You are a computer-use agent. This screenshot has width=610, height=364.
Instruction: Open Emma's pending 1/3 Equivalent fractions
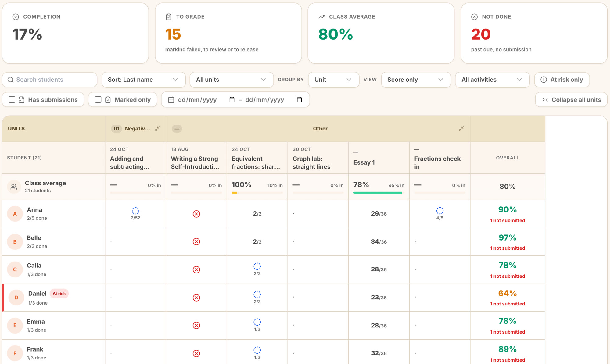click(x=257, y=325)
